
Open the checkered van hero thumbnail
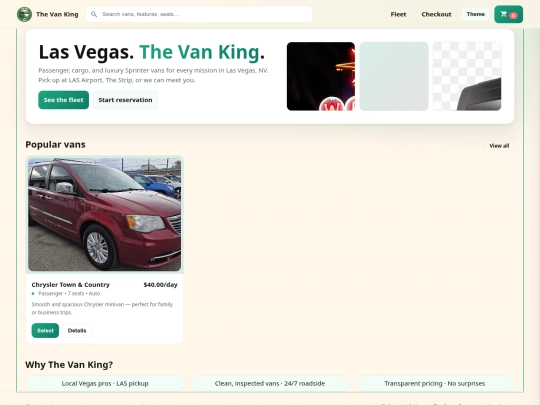(x=467, y=76)
